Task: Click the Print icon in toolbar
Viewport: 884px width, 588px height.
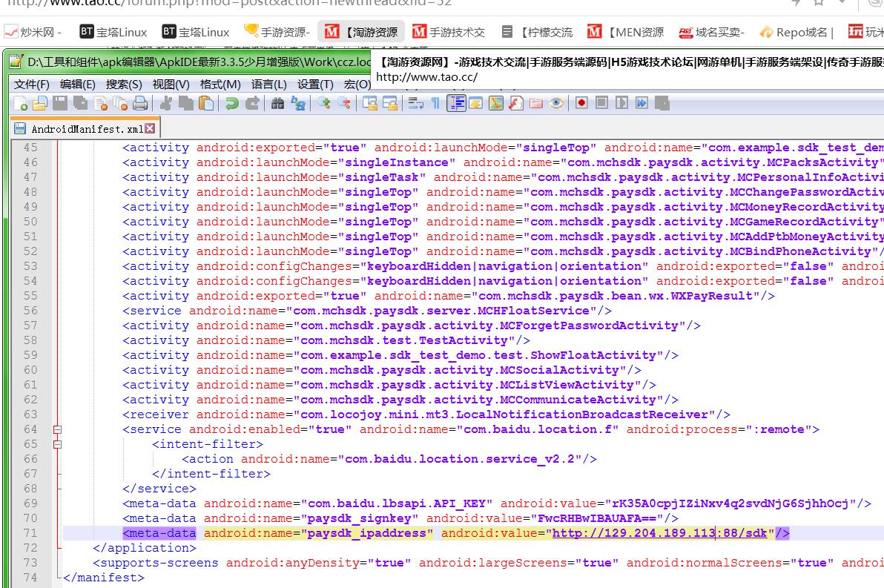Action: point(139,104)
